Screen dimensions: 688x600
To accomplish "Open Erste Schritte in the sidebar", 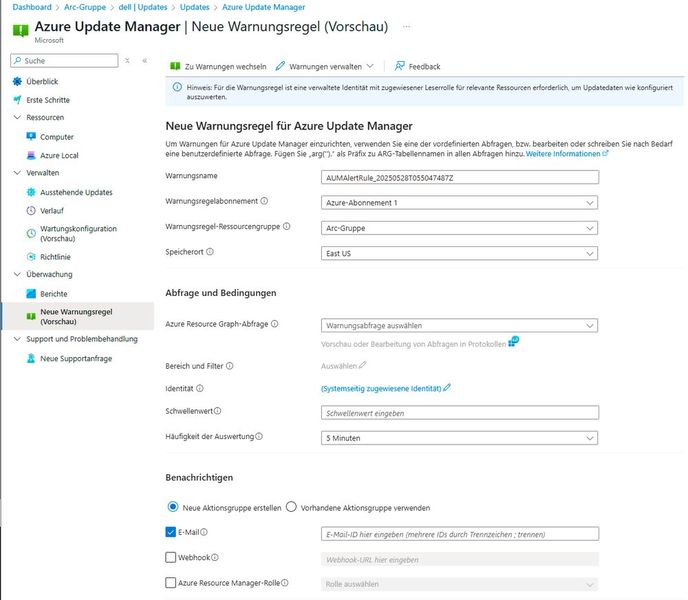I will click(x=47, y=100).
